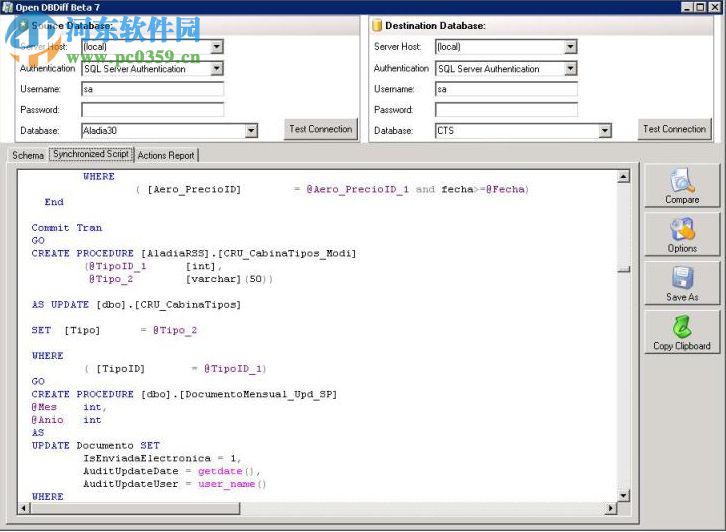Click the Compare button label

pyautogui.click(x=682, y=200)
